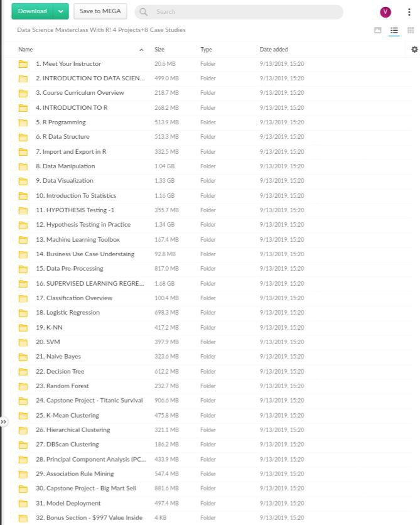Image resolution: width=420 pixels, height=525 pixels.
Task: Click the name 27. DBScan Clustering
Action: (67, 445)
